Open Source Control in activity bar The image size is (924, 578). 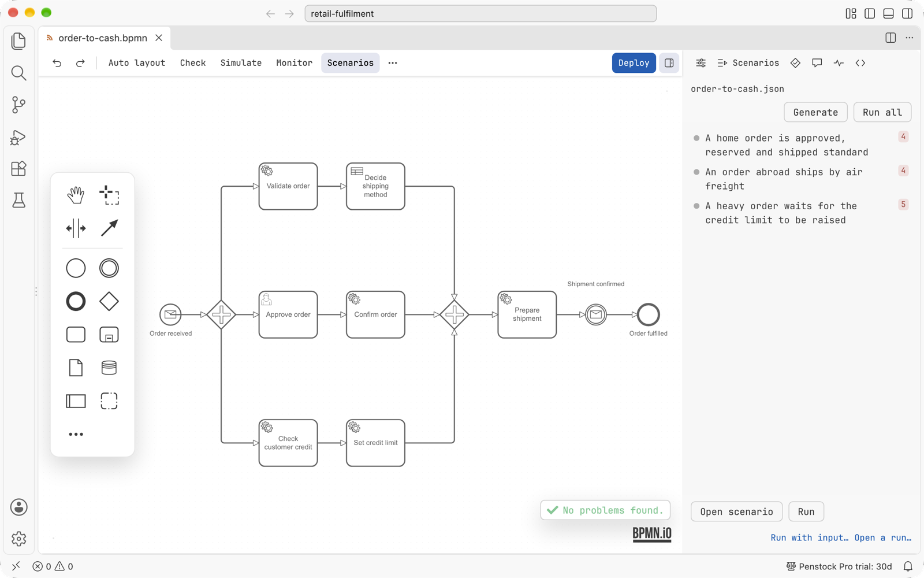click(18, 105)
